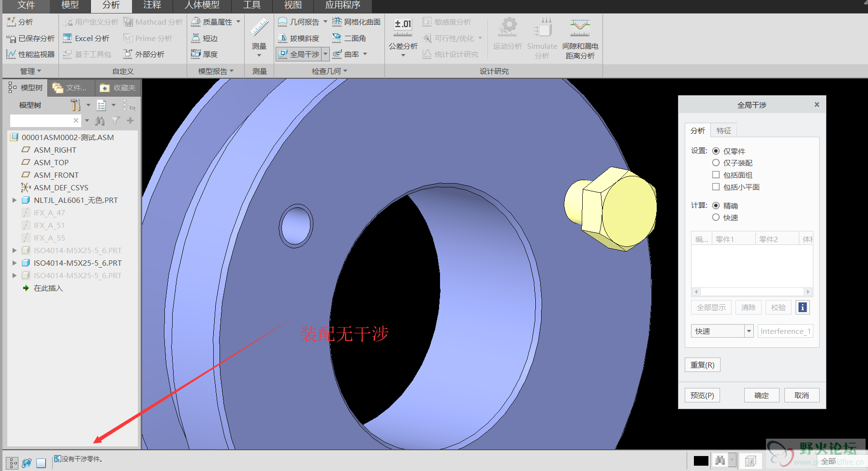
Task: Open the 收藏夹 favorites panel tab
Action: coord(118,88)
